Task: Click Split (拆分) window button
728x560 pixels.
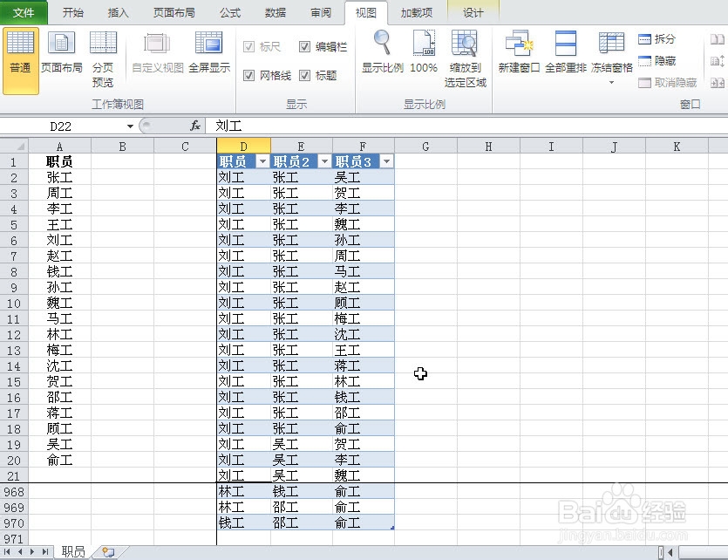Action: click(657, 39)
